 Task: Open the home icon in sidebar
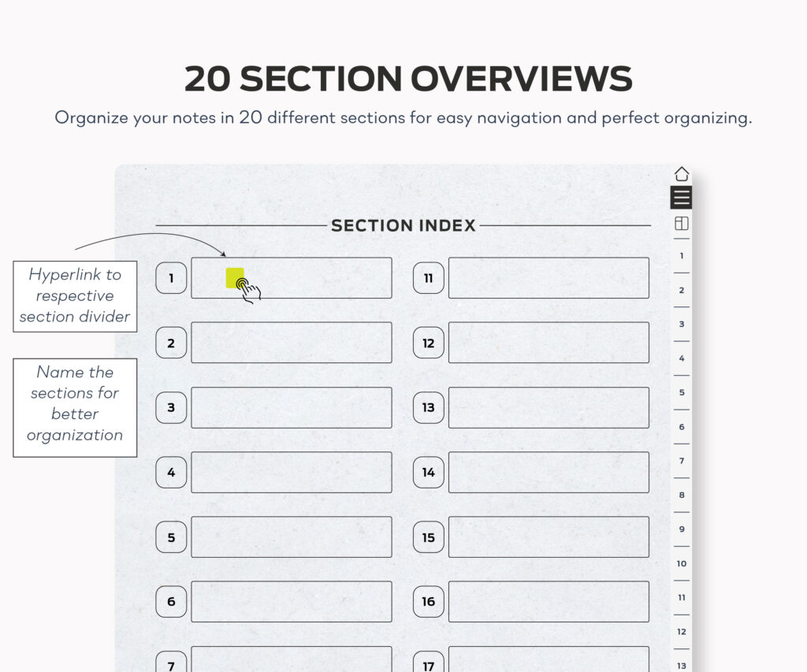[682, 174]
